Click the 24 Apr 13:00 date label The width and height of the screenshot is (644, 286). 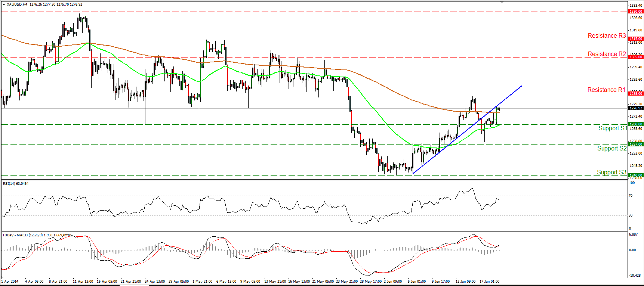155,281
